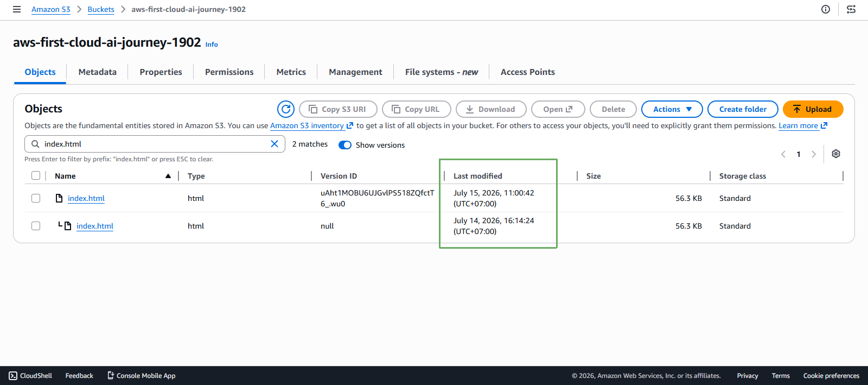The image size is (868, 385).
Task: Go to Buckets breadcrumb link
Action: coord(101,9)
